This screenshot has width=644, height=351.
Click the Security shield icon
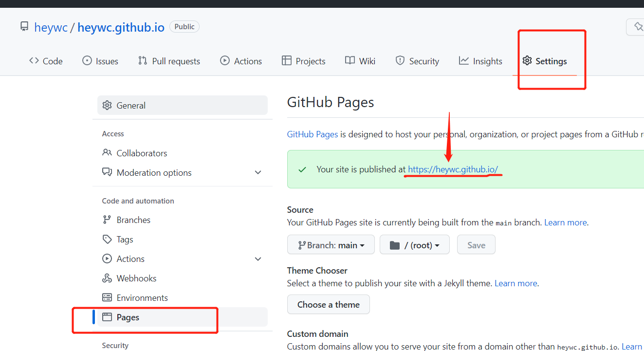click(400, 60)
